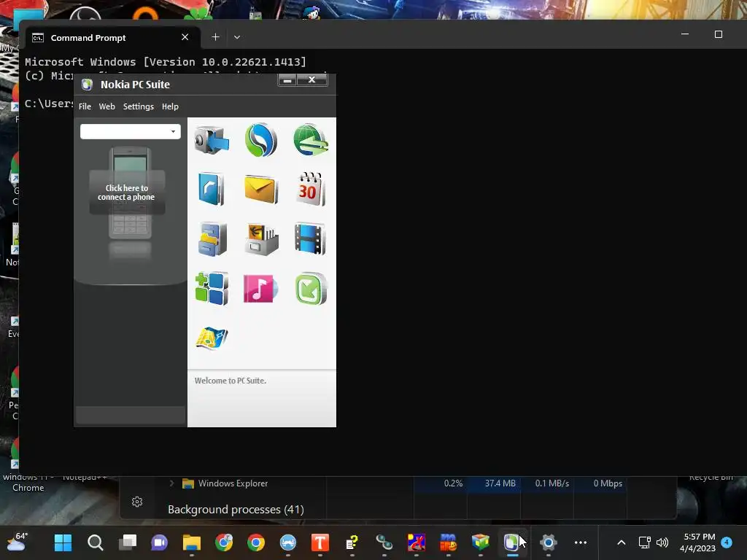Screen dimensions: 747x560
Task: Open the Settings menu in Nokia PC Suite
Action: (138, 106)
